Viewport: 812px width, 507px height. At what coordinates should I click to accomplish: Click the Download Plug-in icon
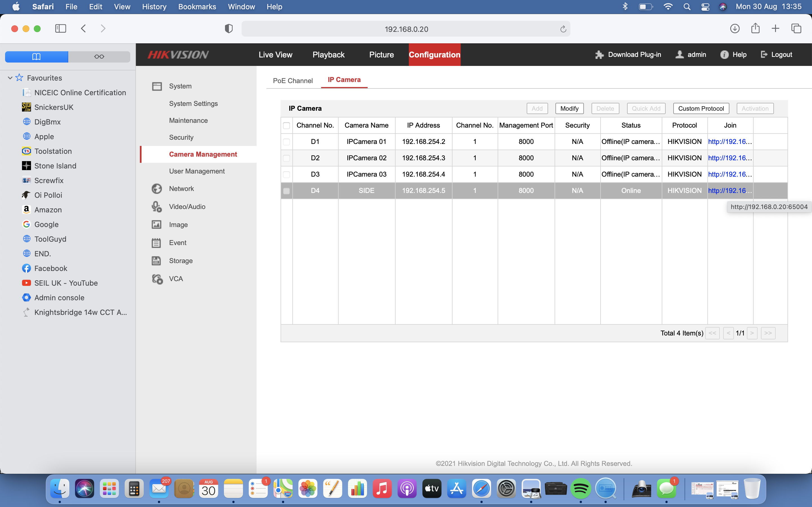pyautogui.click(x=600, y=54)
